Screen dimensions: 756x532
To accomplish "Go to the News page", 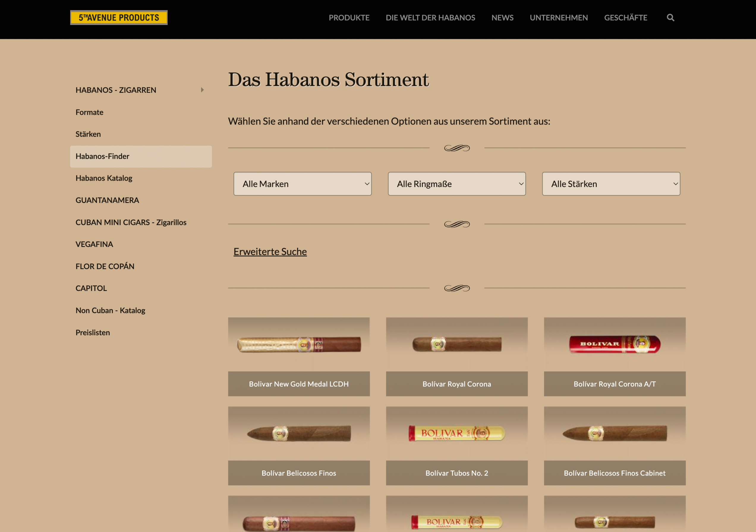I will coord(502,18).
